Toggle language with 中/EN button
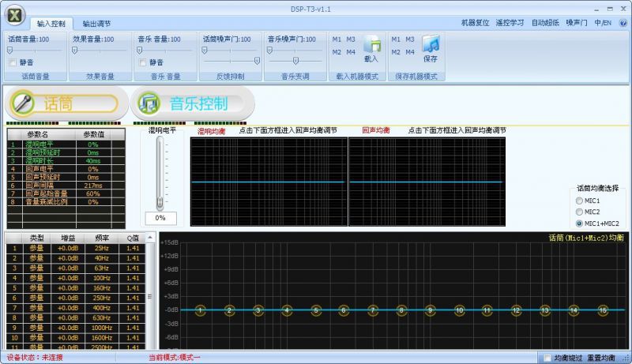Screen dimensions: 632x364 603,23
